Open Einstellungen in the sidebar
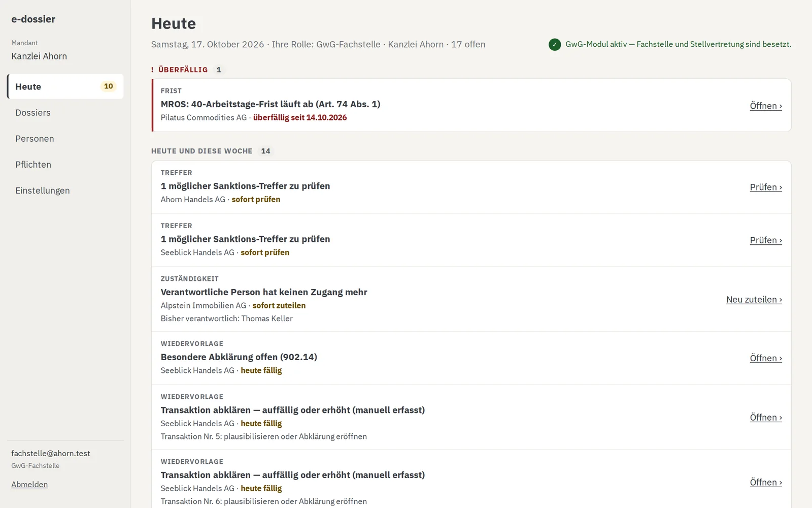Viewport: 812px width, 508px height. [65, 190]
